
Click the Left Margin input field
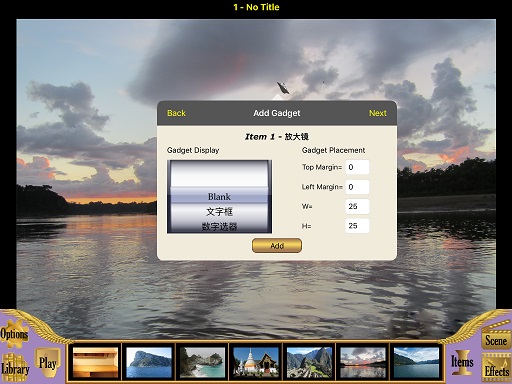(357, 187)
